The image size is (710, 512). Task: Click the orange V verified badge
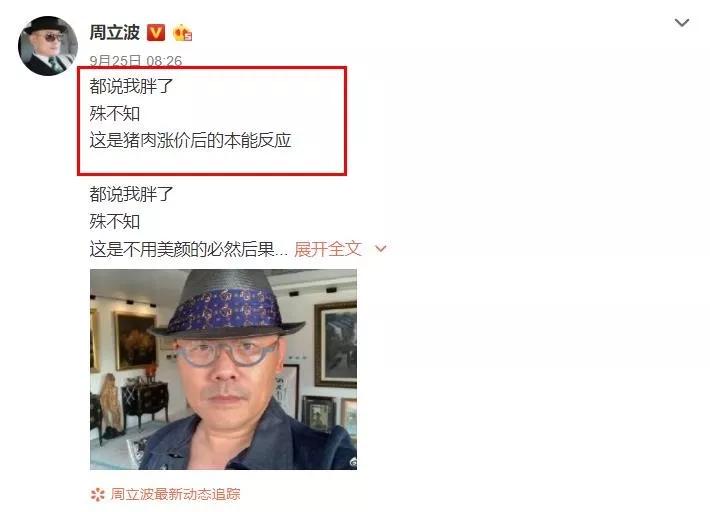point(156,33)
